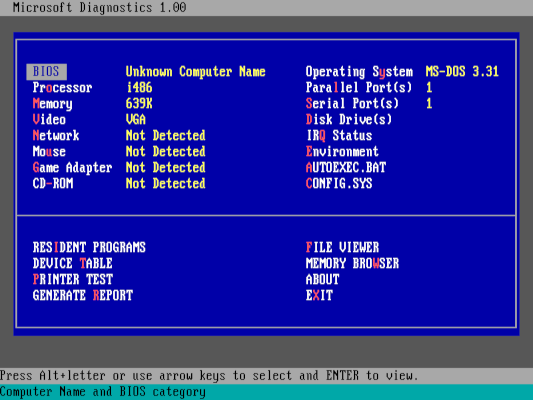Viewport: 533px width, 400px height.
Task: Click the Parallel Port(s) count 1
Action: [429, 88]
